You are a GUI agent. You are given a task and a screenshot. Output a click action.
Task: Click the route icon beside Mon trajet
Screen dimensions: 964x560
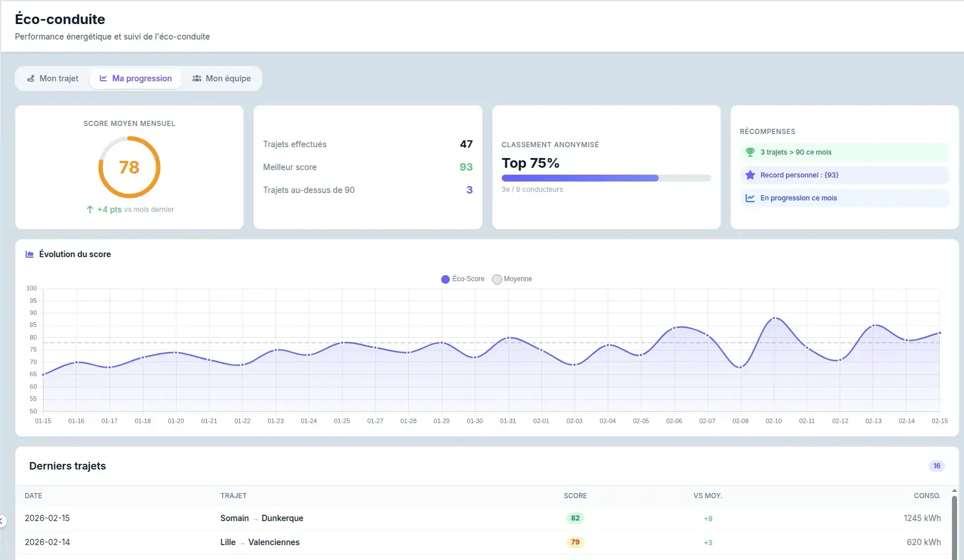[31, 78]
